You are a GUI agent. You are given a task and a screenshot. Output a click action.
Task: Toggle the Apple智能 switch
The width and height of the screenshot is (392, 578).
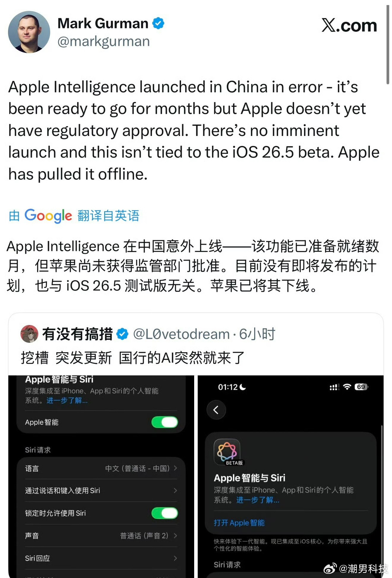(165, 422)
